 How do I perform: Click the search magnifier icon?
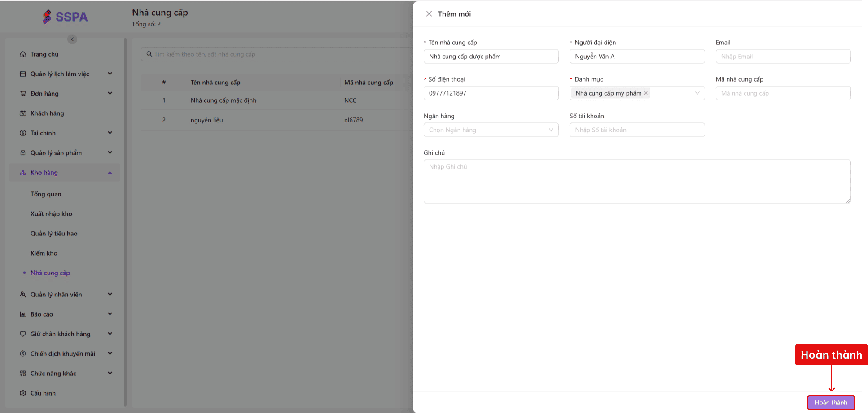pos(149,54)
